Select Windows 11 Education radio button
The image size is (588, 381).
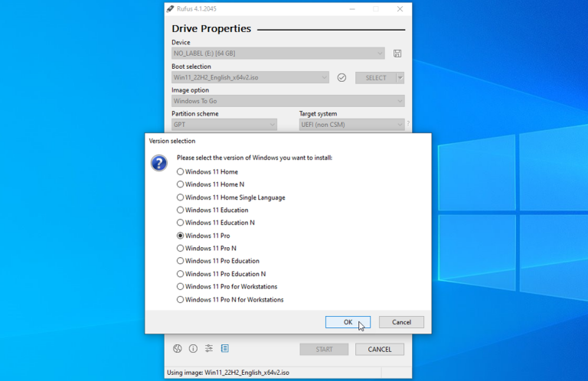[213, 210]
